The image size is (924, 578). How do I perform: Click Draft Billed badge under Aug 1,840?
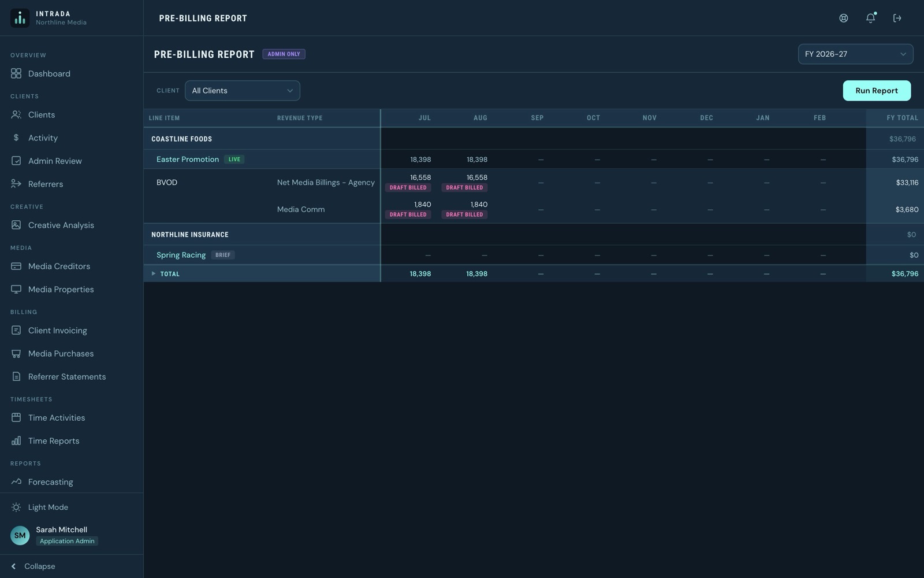coord(464,214)
